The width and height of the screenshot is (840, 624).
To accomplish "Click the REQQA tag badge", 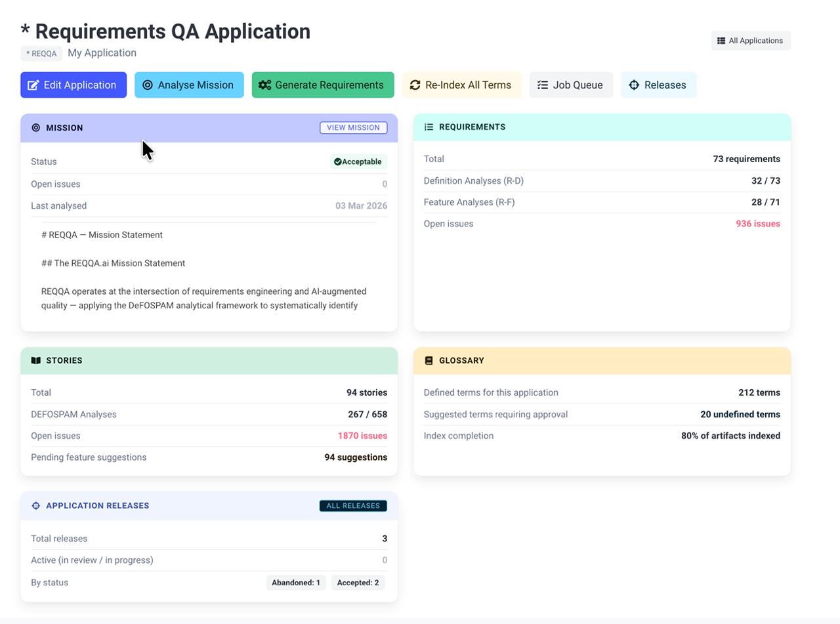I will click(x=41, y=54).
